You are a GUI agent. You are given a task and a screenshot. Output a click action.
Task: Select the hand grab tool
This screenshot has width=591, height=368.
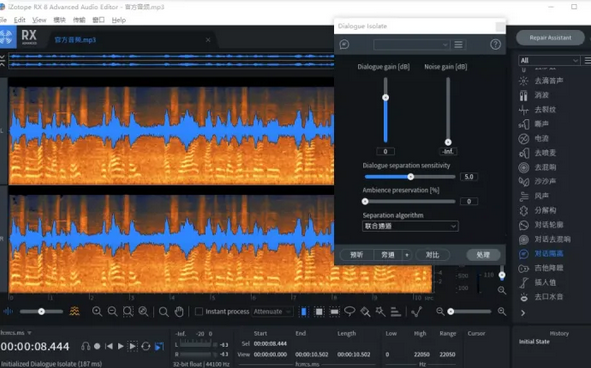pos(179,311)
